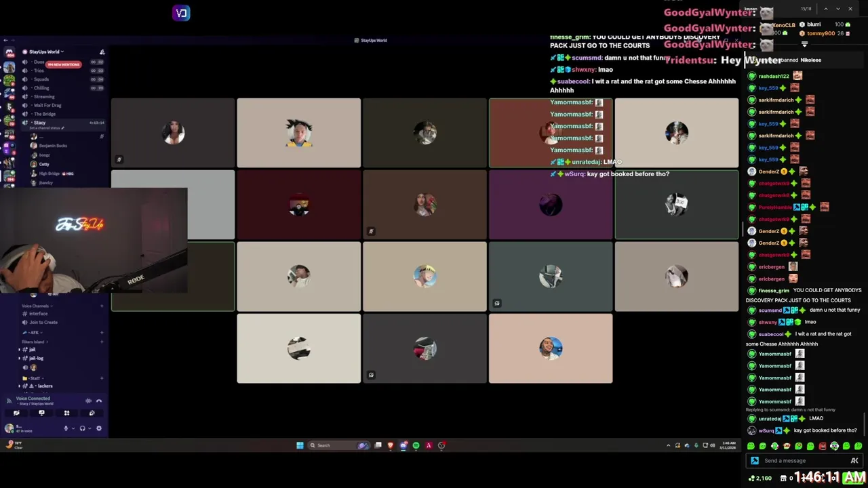This screenshot has height=488, width=868.
Task: Open Brave browser from taskbar
Action: [x=391, y=445]
